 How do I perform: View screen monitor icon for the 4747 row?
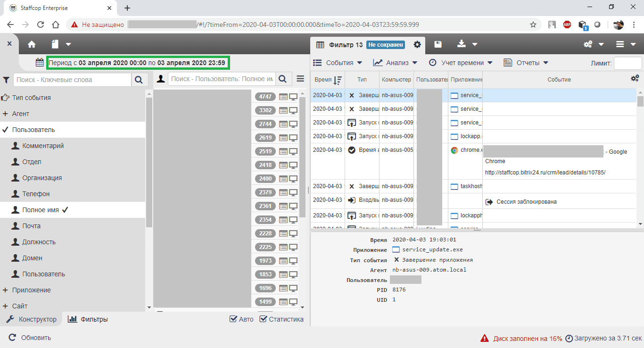pyautogui.click(x=293, y=97)
